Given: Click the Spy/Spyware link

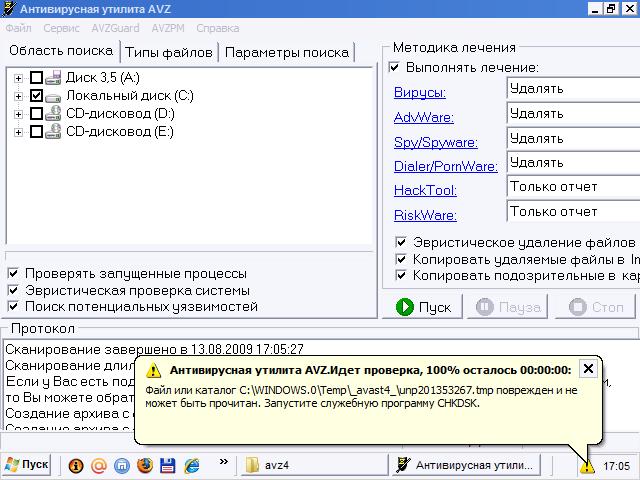Looking at the screenshot, I should tap(436, 142).
